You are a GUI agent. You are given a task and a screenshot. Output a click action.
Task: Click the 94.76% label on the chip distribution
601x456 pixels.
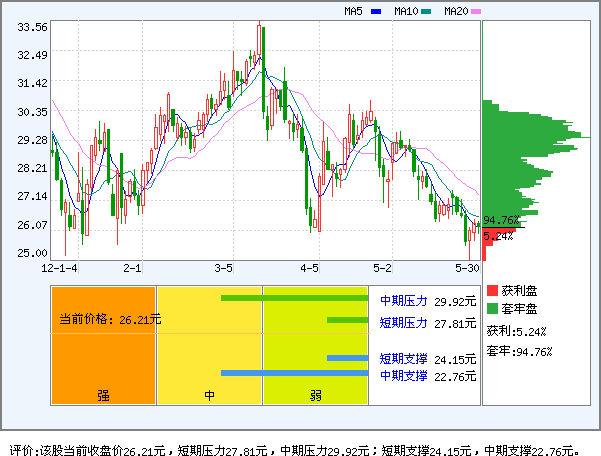pyautogui.click(x=501, y=220)
